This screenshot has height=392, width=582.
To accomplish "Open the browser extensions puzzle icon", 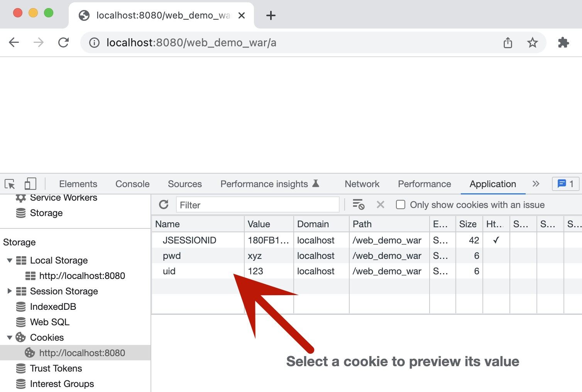I will (563, 42).
